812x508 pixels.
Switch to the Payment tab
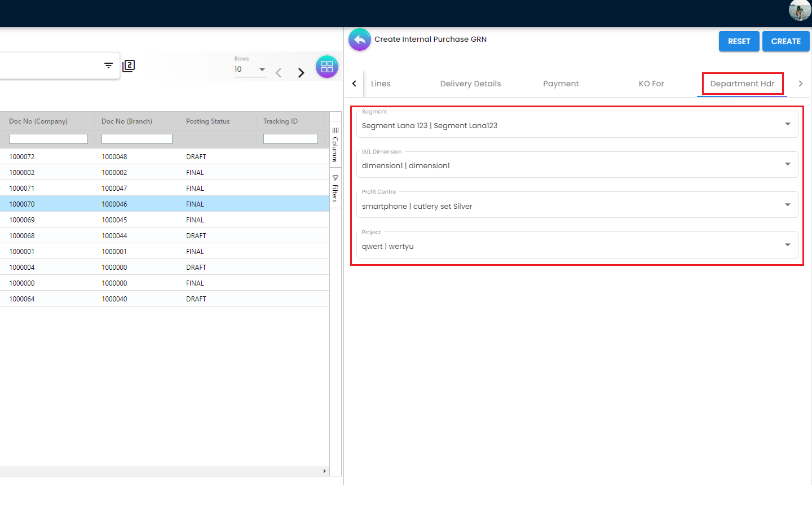point(561,84)
